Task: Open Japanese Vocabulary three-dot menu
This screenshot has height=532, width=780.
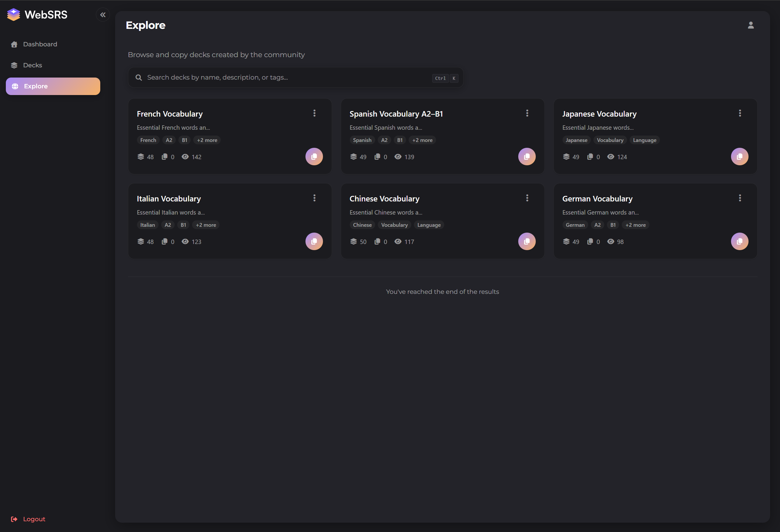Action: [x=740, y=113]
